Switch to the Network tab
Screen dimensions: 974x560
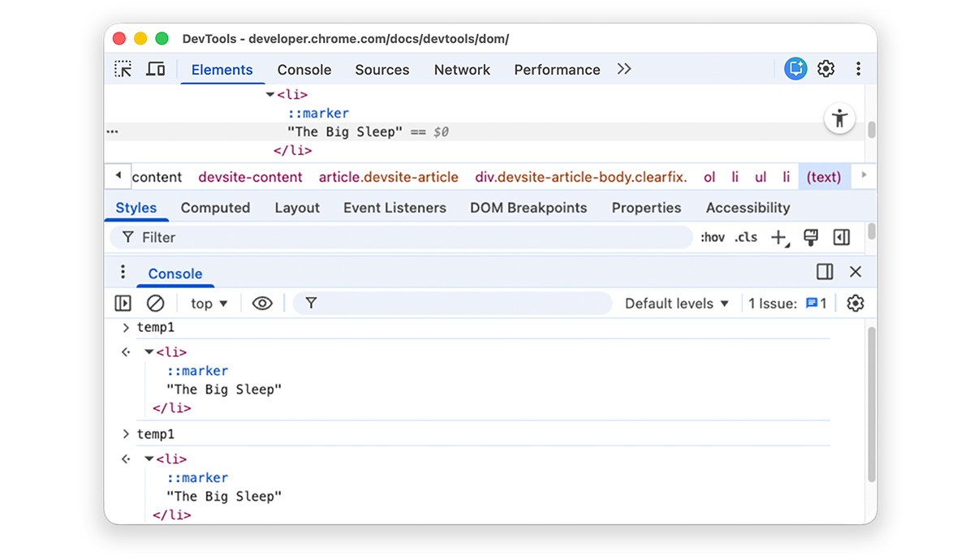point(462,70)
